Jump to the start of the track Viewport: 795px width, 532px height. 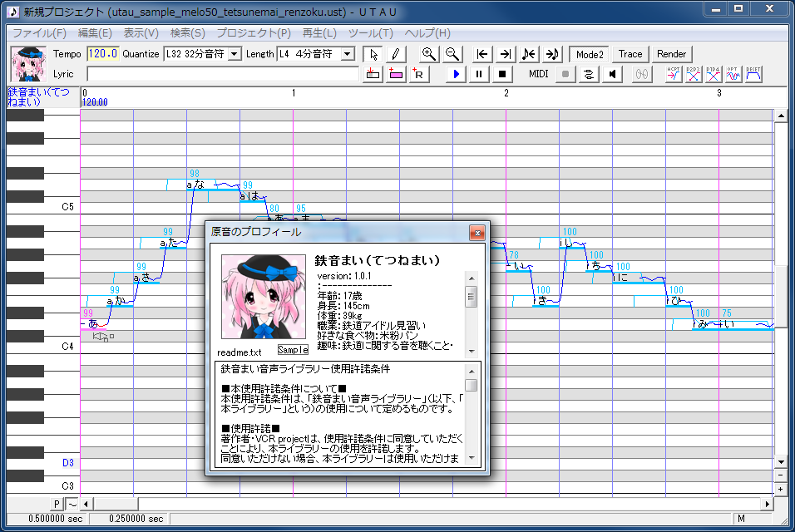click(482, 54)
